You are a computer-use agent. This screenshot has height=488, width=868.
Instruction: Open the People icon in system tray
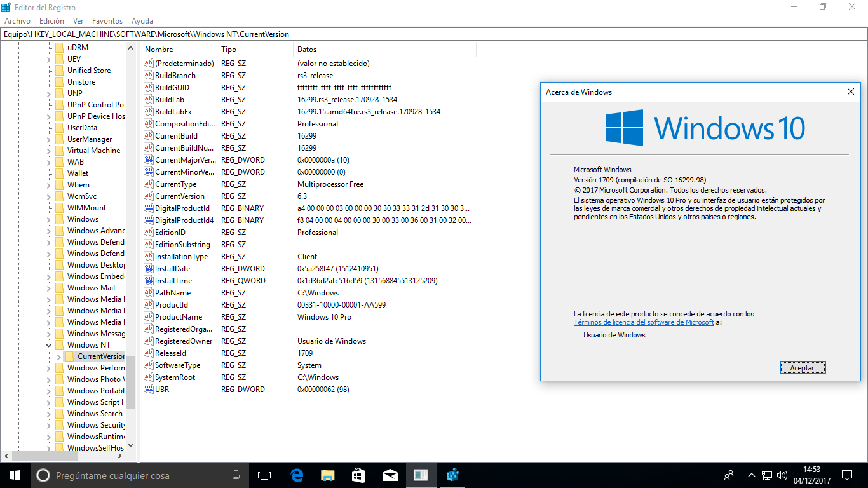pyautogui.click(x=729, y=475)
